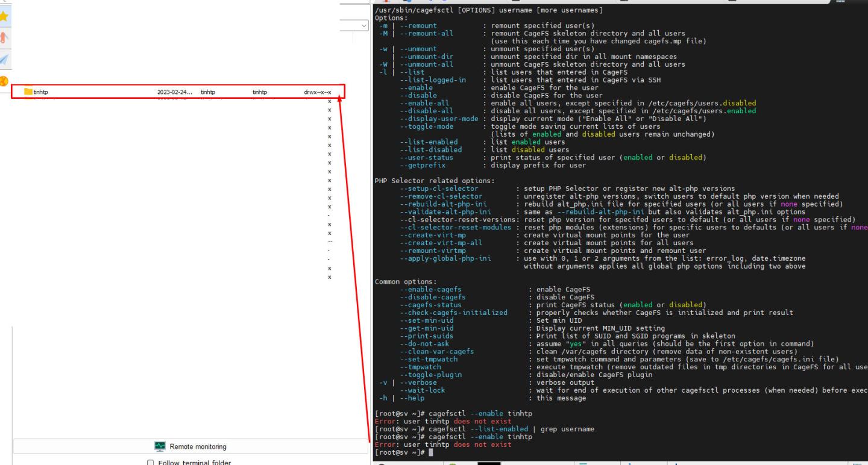Image resolution: width=868 pixels, height=465 pixels.
Task: Open the Sftp globe tab in sidebar
Action: coord(4,81)
